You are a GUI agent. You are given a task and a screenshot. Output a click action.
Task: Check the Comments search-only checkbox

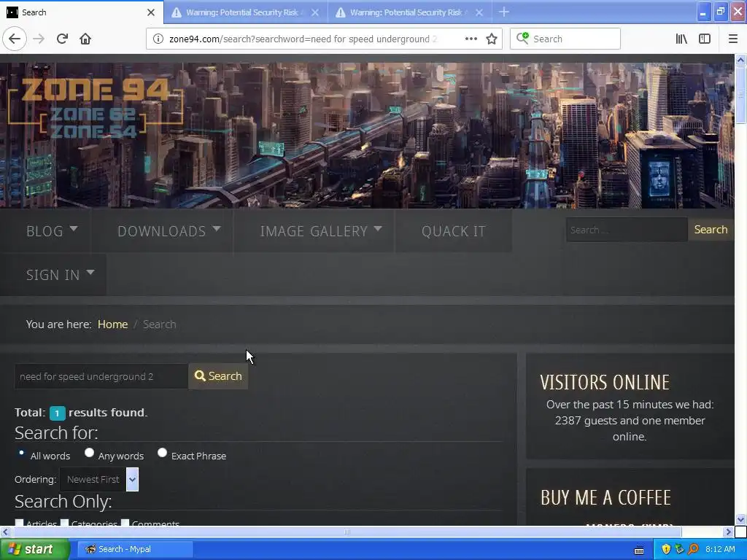pos(125,523)
